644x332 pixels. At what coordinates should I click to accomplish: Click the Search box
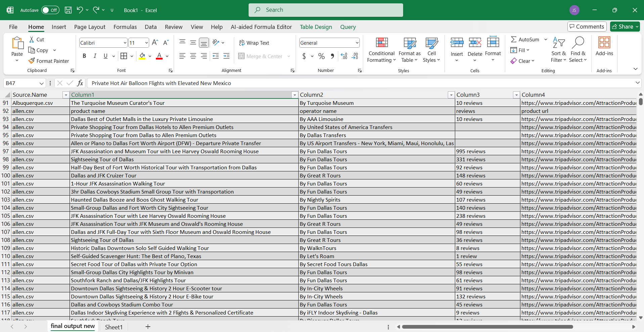[326, 10]
